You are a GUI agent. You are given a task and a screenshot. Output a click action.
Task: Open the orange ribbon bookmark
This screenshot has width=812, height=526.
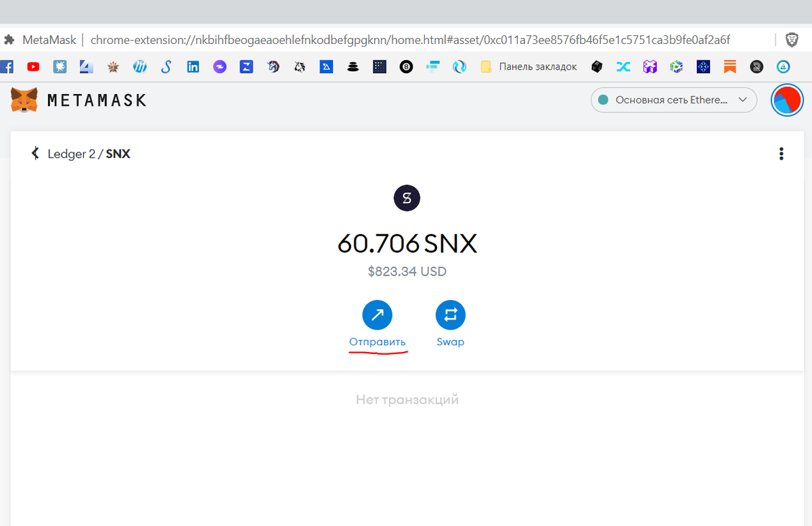[x=729, y=67]
